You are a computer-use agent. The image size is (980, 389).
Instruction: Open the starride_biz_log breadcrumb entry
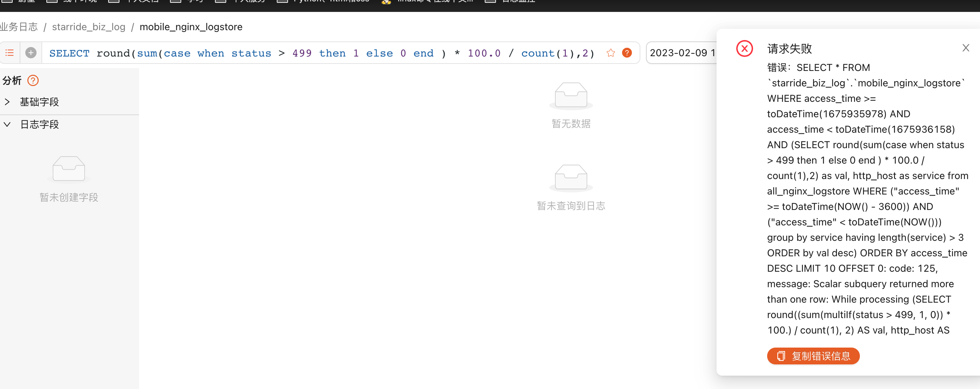tap(89, 27)
